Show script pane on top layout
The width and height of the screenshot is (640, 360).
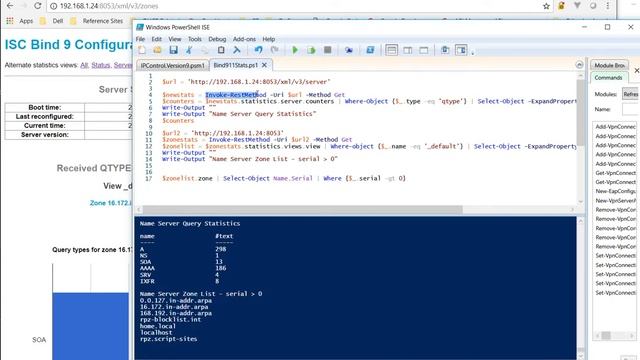click(391, 50)
